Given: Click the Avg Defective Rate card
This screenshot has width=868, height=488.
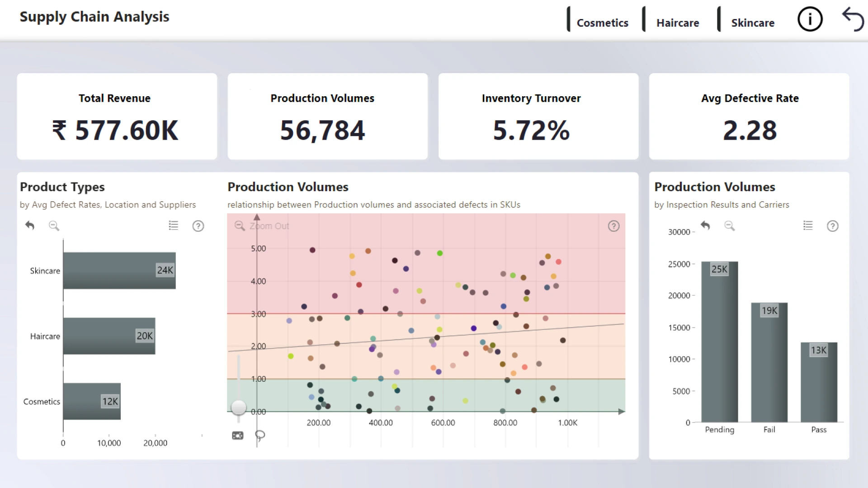Looking at the screenshot, I should (749, 116).
